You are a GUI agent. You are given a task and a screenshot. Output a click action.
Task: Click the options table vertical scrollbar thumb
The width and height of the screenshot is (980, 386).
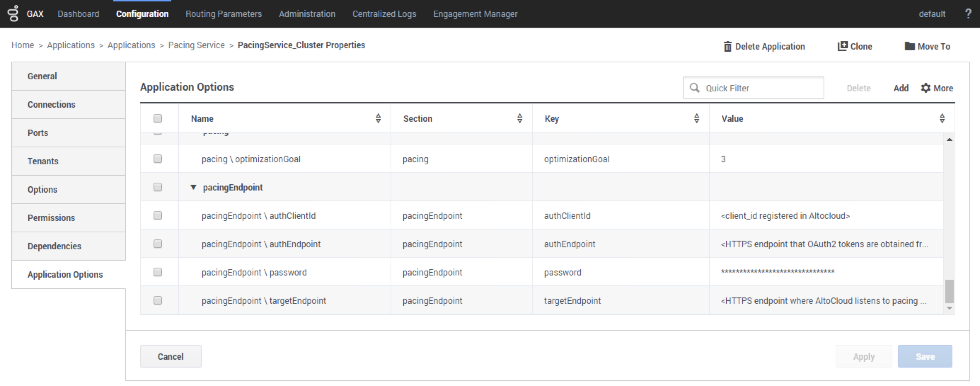click(949, 291)
